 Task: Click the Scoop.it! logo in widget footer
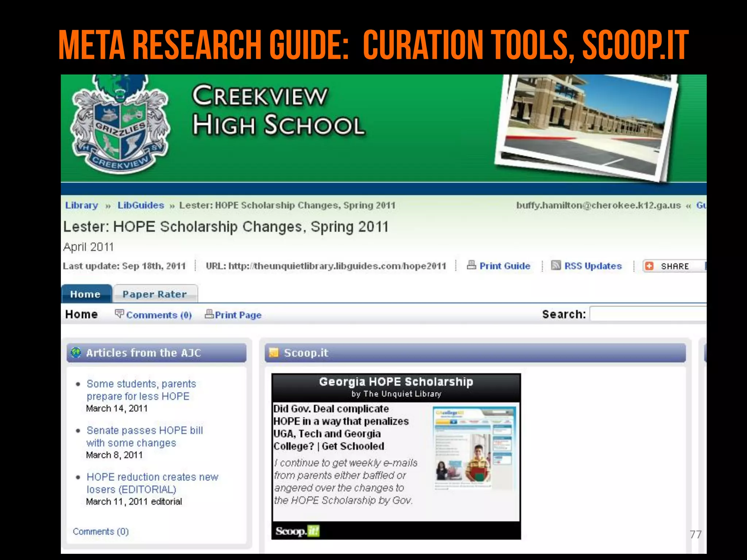(x=297, y=531)
